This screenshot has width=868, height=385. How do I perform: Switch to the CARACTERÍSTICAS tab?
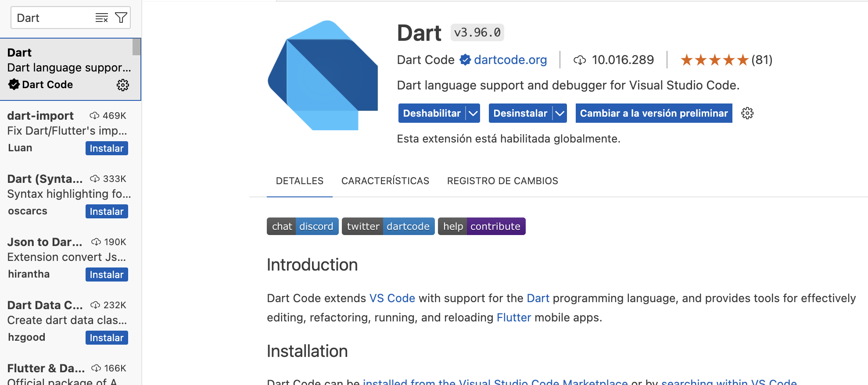click(x=385, y=181)
